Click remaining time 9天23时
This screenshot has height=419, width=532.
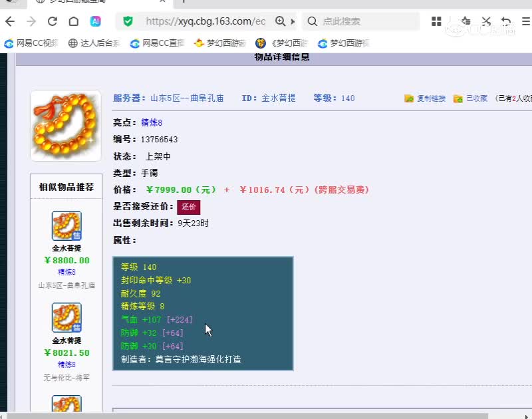(193, 223)
